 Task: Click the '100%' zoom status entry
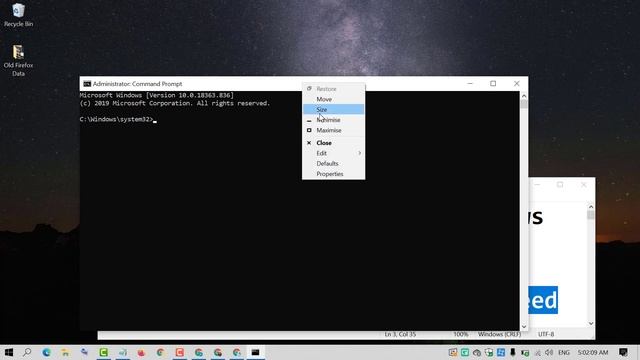click(x=461, y=334)
